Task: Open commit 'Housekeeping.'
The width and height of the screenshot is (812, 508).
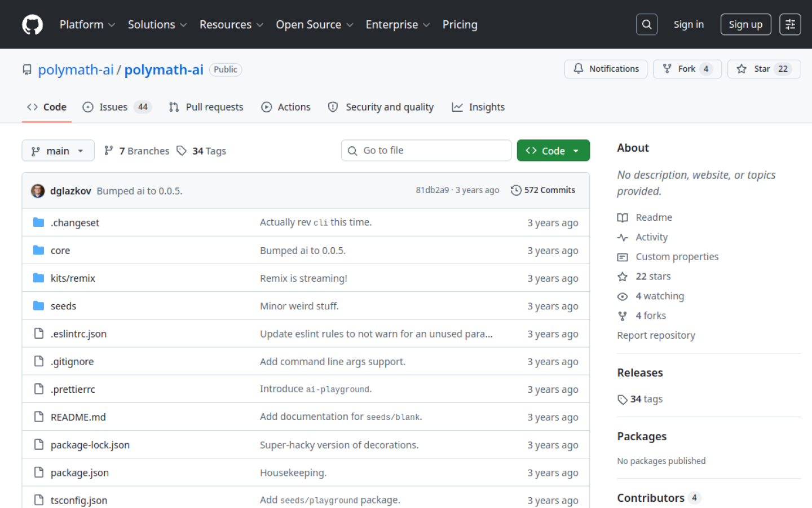Action: pyautogui.click(x=293, y=472)
